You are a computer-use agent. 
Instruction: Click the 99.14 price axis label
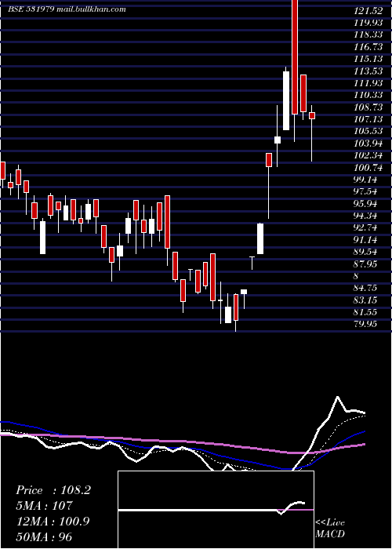pyautogui.click(x=365, y=180)
